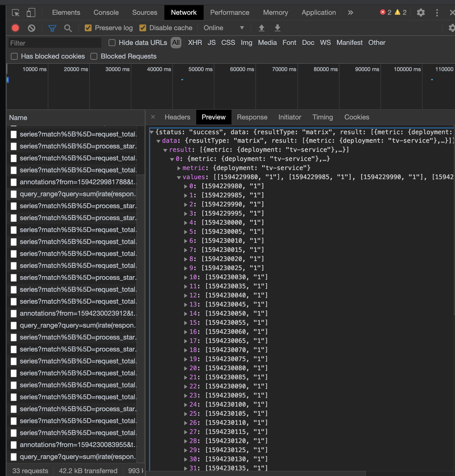
Task: Switch to the Sources tab
Action: (x=145, y=13)
